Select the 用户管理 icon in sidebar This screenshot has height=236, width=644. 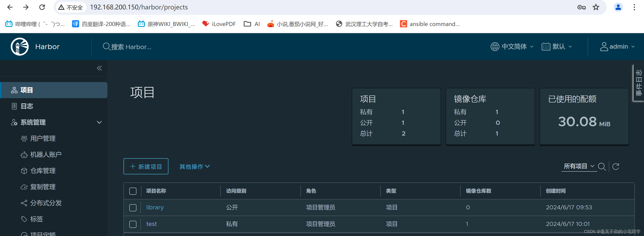[24, 138]
